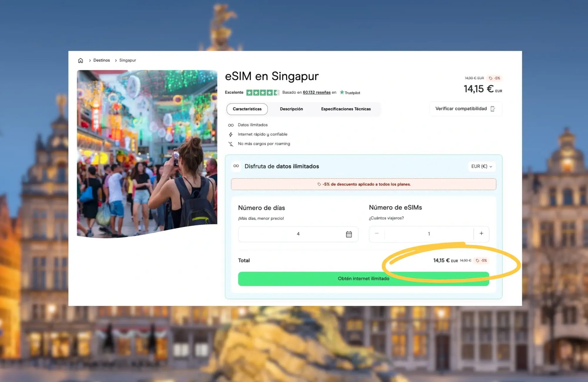
Task: Select the Características tab
Action: click(x=247, y=109)
